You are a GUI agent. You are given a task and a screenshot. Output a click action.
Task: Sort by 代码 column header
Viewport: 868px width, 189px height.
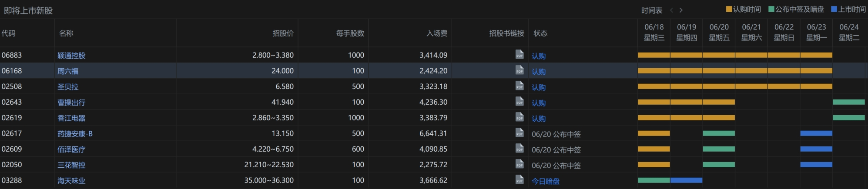(x=9, y=33)
